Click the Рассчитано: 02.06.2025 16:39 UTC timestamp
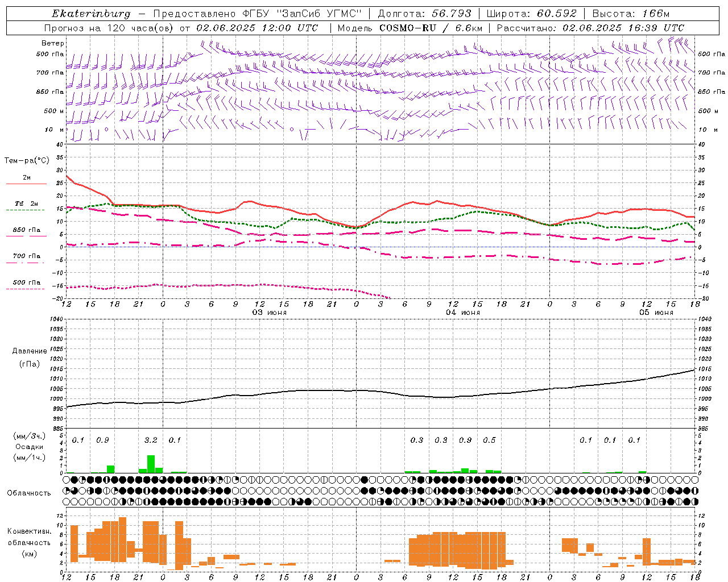 590,28
